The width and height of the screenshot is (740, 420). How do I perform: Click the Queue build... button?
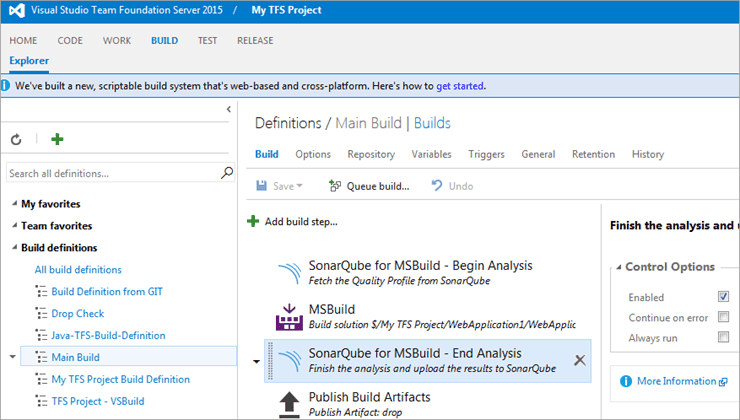[369, 186]
